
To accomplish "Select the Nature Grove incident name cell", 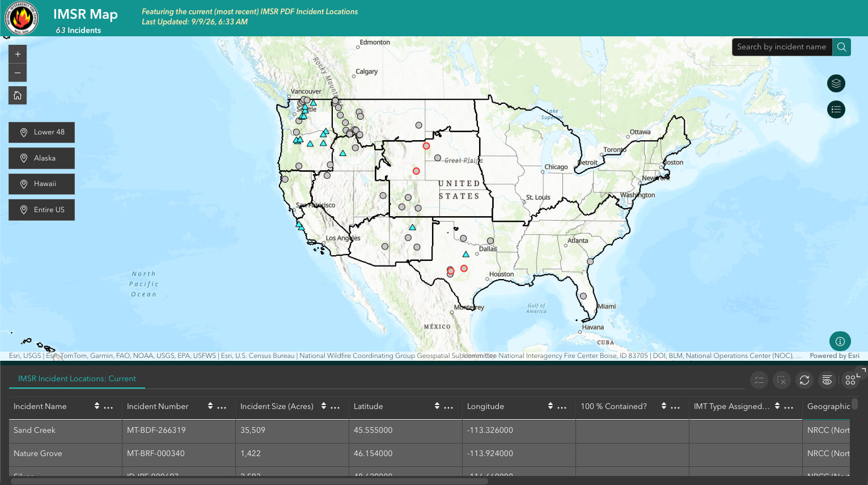I will pyautogui.click(x=66, y=453).
